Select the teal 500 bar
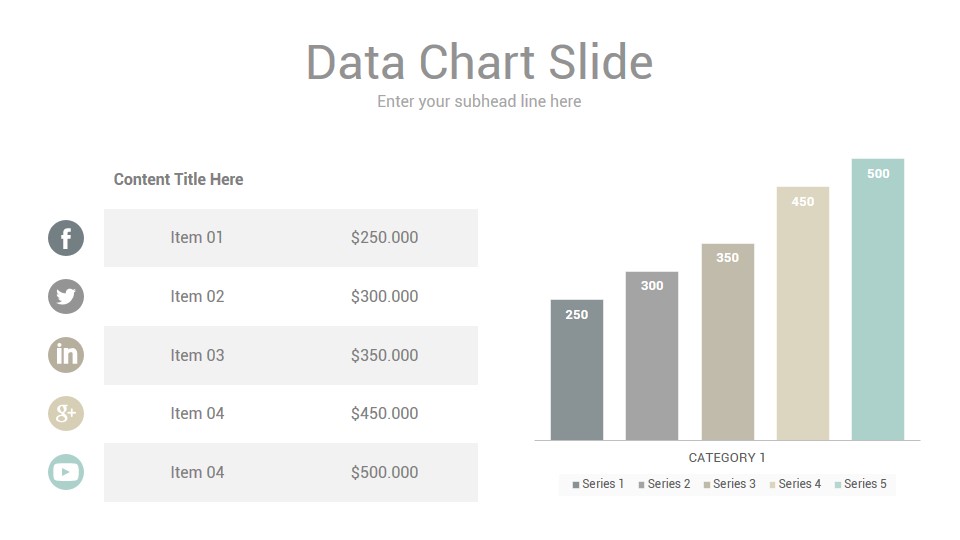This screenshot has width=960, height=540. [x=878, y=299]
